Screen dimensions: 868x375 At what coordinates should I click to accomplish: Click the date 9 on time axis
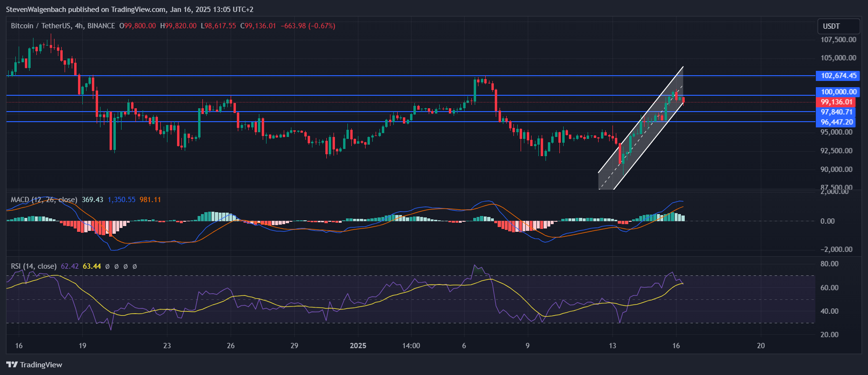pyautogui.click(x=527, y=346)
